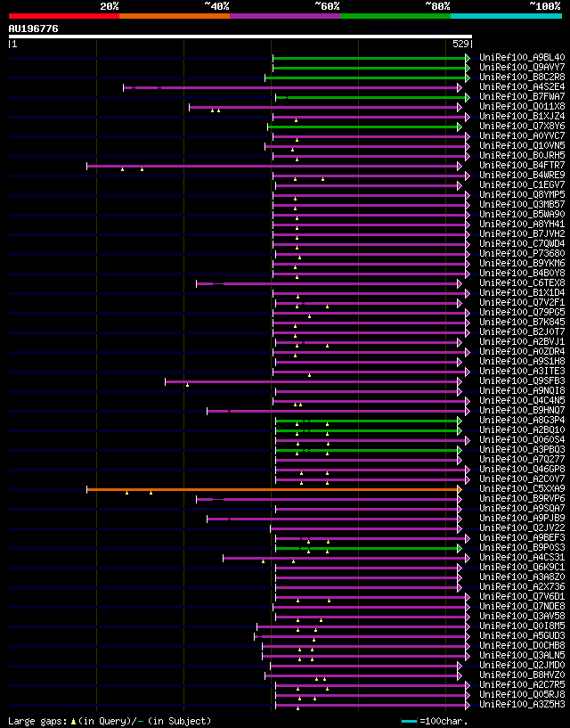The width and height of the screenshot is (570, 728).
Task: Click the UniRef100_B9RVP6 label
Action: coord(522,499)
